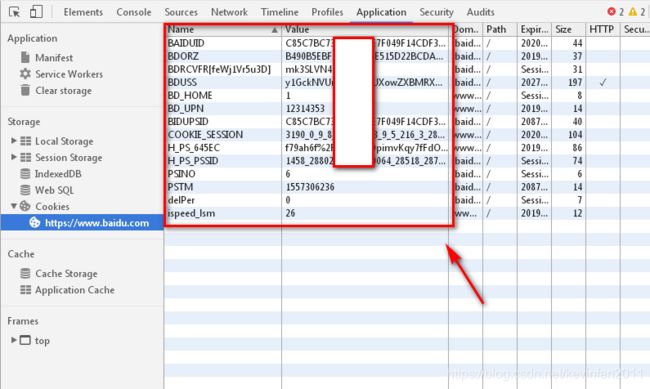650x389 pixels.
Task: Open Clear storage in sidebar
Action: pyautogui.click(x=63, y=91)
